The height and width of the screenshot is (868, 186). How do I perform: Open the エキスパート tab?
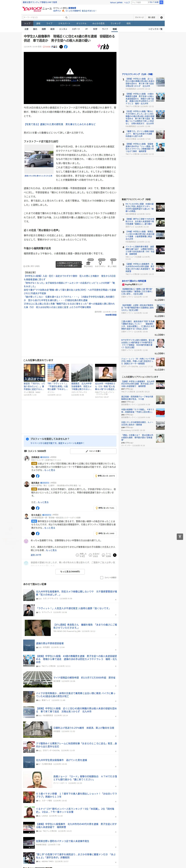tap(64, 23)
